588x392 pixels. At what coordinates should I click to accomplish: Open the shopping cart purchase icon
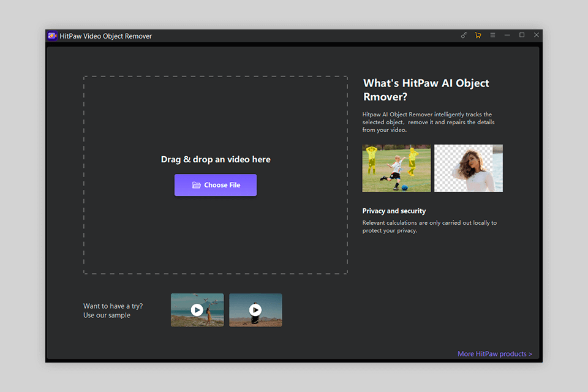pyautogui.click(x=478, y=35)
